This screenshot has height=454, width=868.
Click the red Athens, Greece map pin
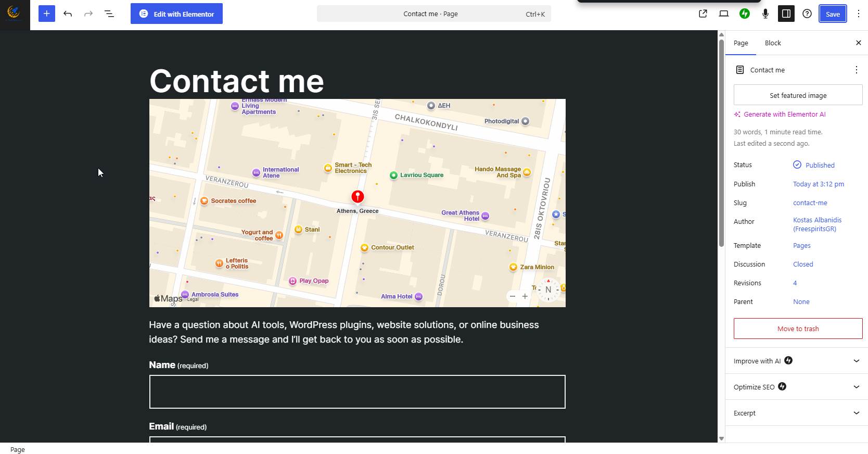tap(358, 197)
